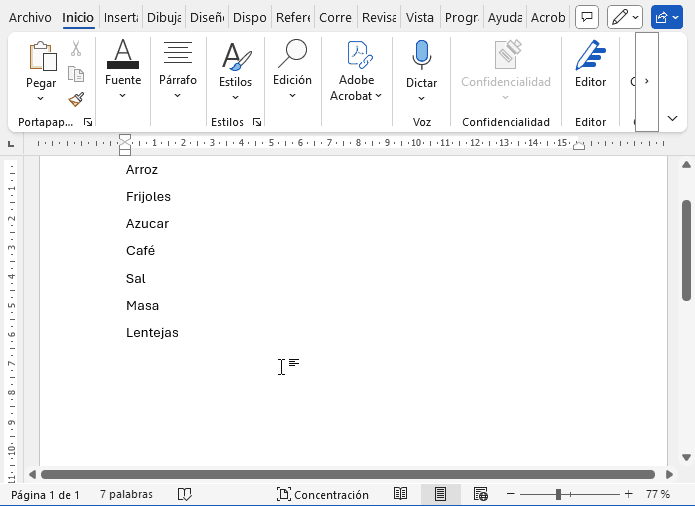Toggle Concentración focus mode
This screenshot has height=506, width=695.
click(x=323, y=494)
